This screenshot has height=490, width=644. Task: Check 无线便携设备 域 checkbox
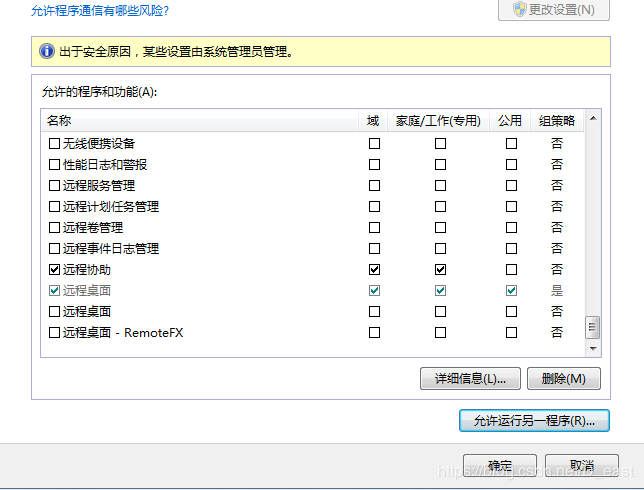[x=374, y=143]
